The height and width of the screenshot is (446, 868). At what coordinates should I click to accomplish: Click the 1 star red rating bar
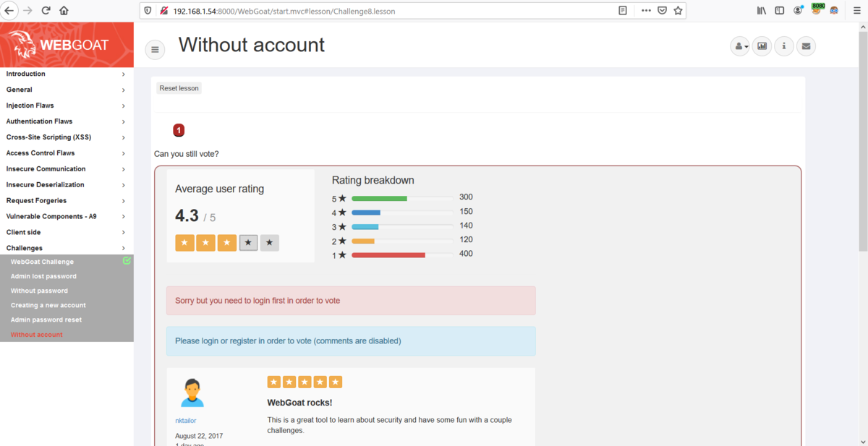pos(388,255)
